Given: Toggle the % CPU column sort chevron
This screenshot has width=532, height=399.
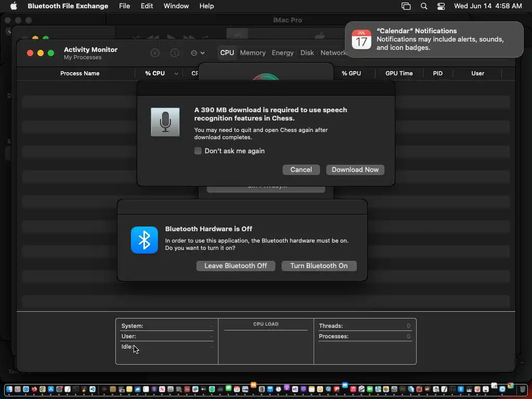Looking at the screenshot, I should (x=176, y=74).
